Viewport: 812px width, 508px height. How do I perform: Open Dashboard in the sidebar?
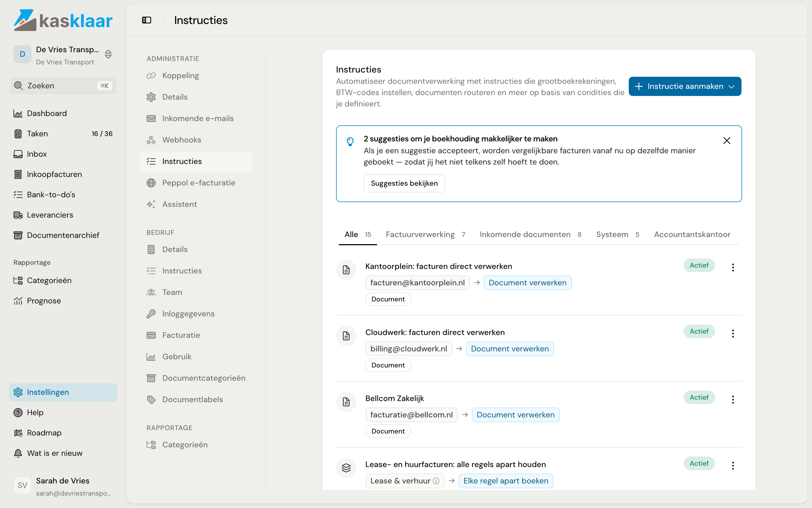pos(63,113)
